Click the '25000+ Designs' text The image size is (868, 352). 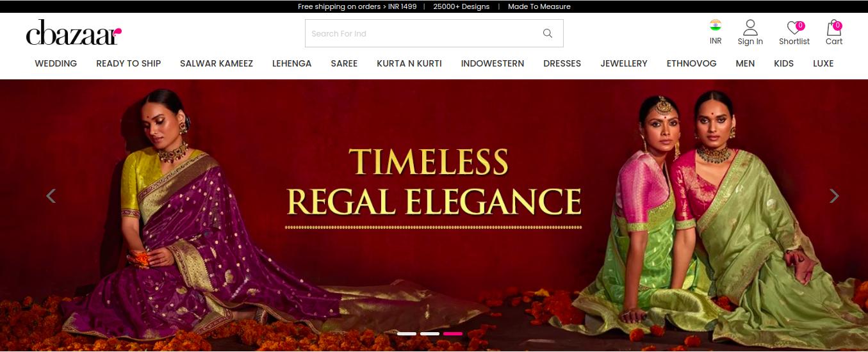(461, 6)
